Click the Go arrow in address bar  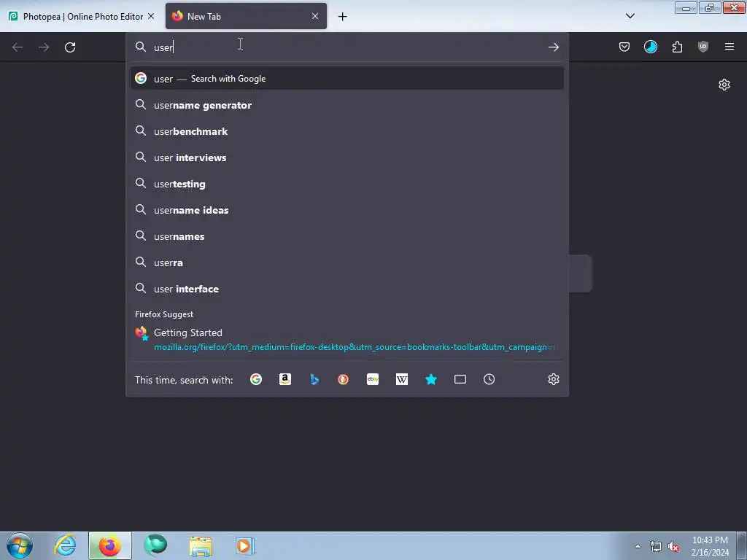[553, 47]
